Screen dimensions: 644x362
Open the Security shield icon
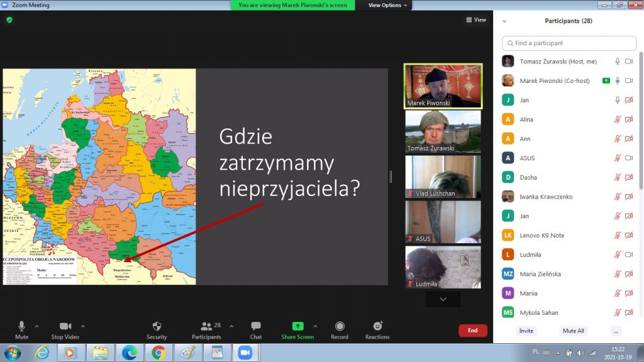tap(157, 326)
